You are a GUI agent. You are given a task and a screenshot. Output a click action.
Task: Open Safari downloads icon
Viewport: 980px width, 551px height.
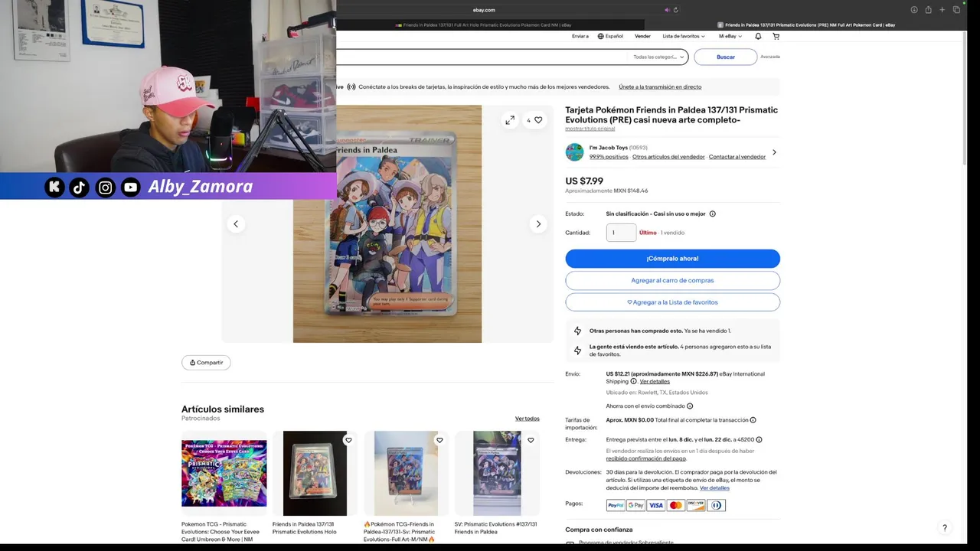914,10
